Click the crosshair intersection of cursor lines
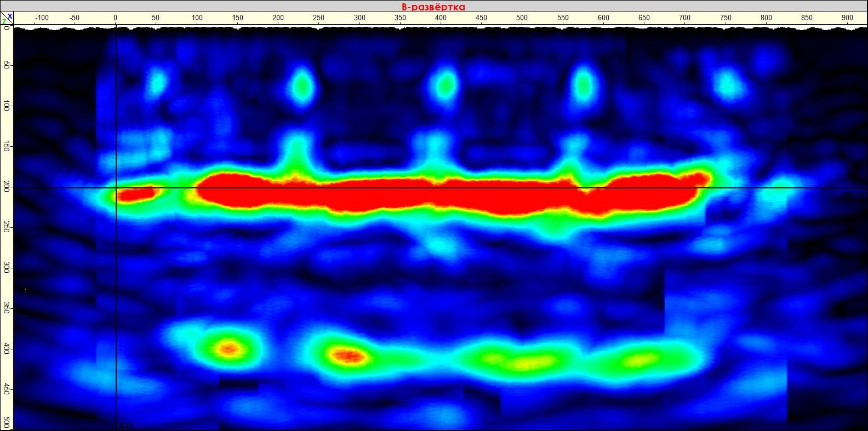 116,188
